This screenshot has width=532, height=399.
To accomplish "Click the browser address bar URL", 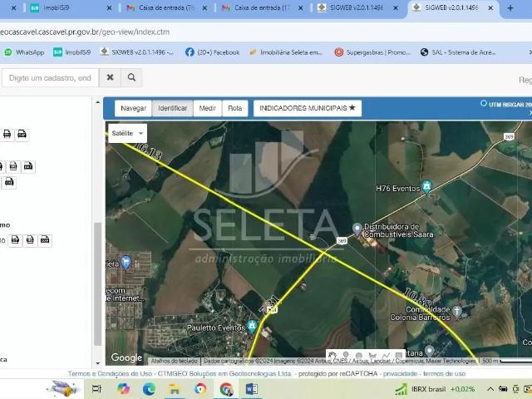I will [x=84, y=32].
